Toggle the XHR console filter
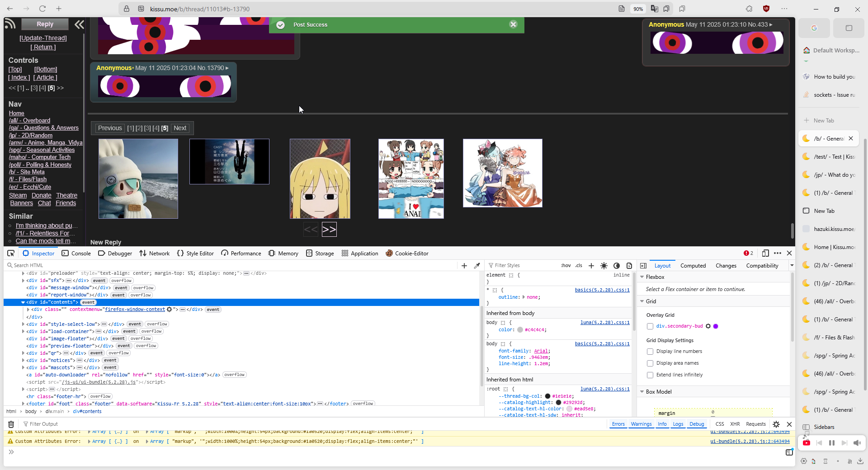 735,424
